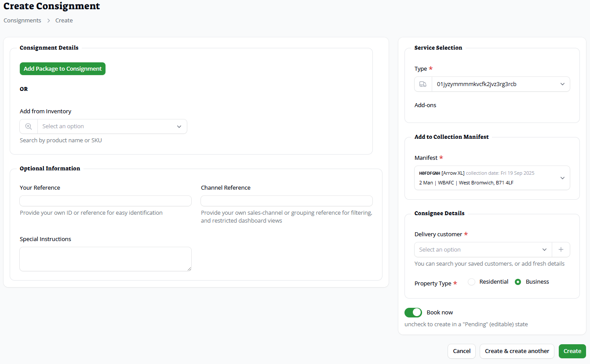
Task: Toggle the Book now switch
Action: [413, 312]
